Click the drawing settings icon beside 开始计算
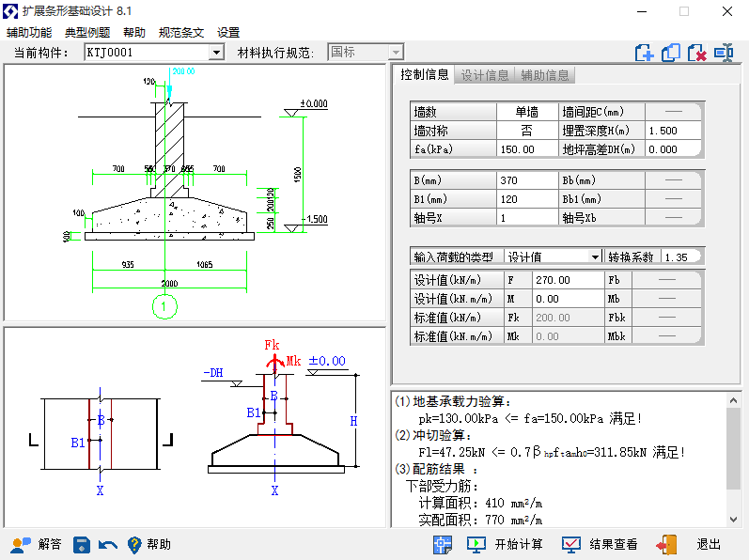This screenshot has width=749, height=560. [x=443, y=545]
